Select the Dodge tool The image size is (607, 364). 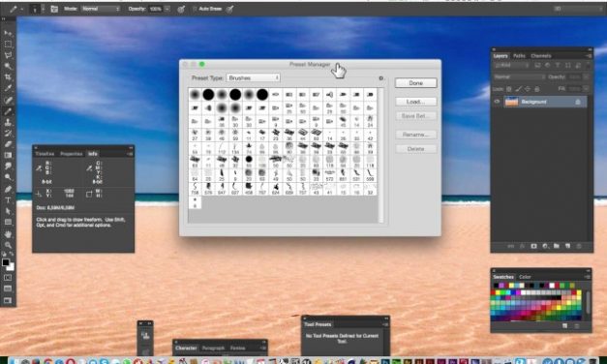(8, 177)
